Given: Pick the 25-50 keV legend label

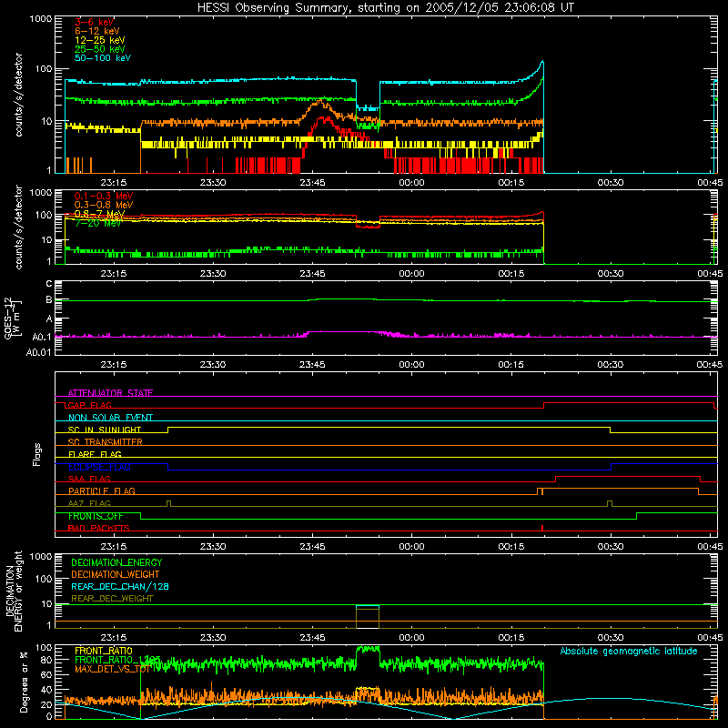Looking at the screenshot, I should (99, 49).
